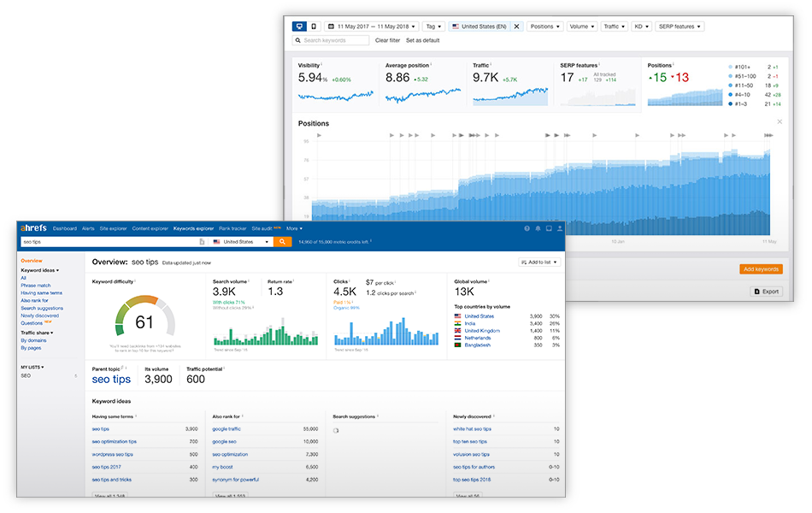Toggle the #101+ legend color dot
Viewport: 812px width, 513px height.
[x=730, y=67]
